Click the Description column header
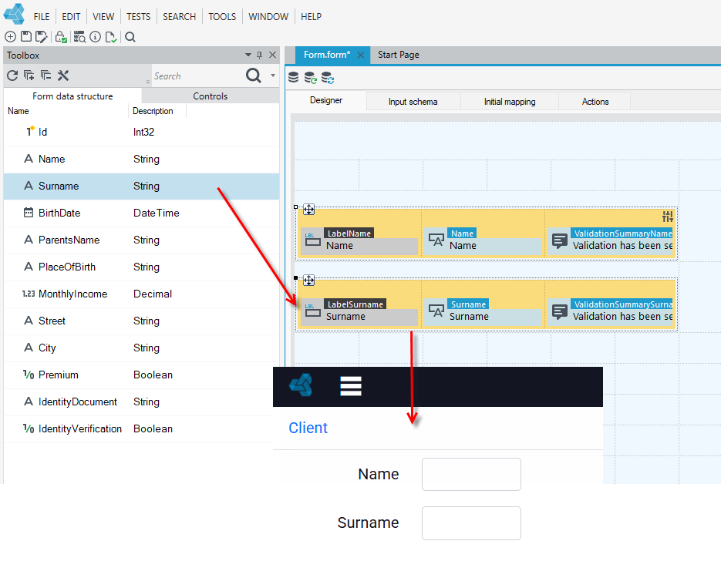The width and height of the screenshot is (721, 588). pyautogui.click(x=153, y=111)
